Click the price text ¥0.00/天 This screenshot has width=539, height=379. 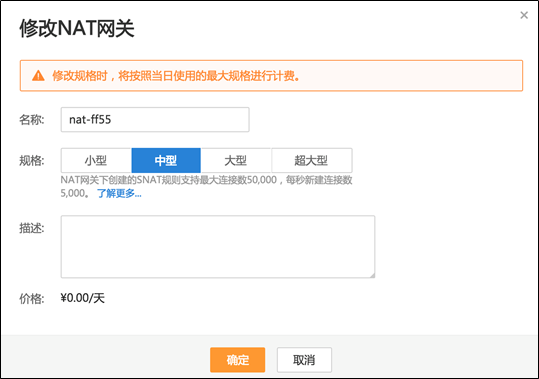82,298
